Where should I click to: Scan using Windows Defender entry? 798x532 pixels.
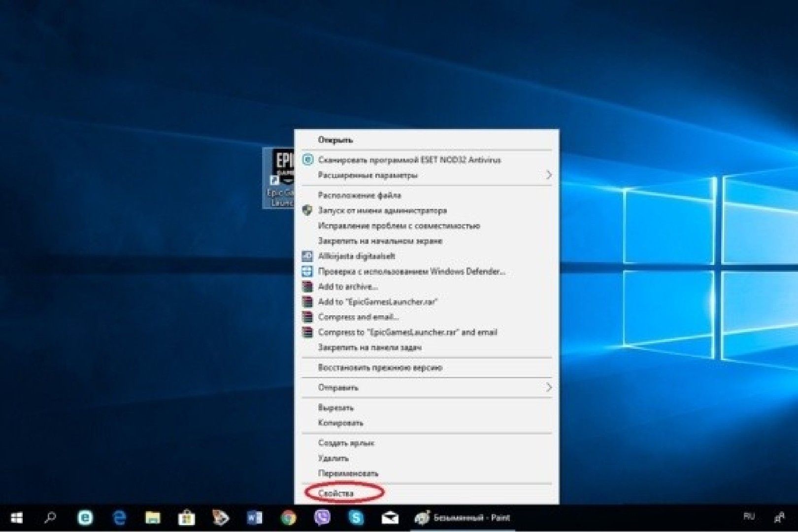click(427, 271)
